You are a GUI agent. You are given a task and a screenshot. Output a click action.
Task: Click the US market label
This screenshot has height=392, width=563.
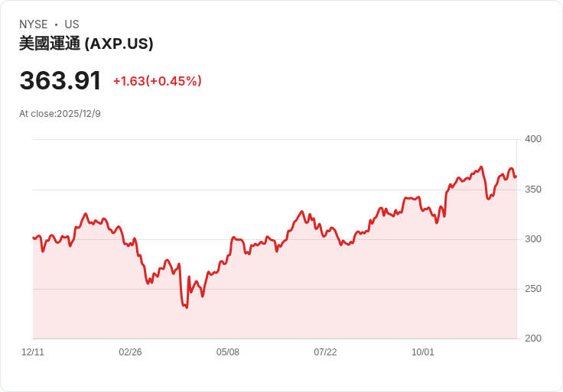tap(72, 24)
